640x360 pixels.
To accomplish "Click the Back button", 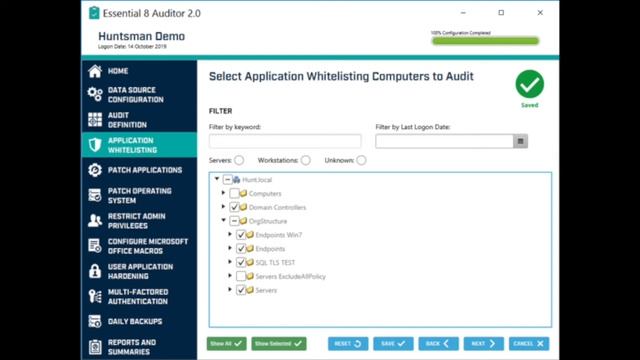I will coord(438,344).
